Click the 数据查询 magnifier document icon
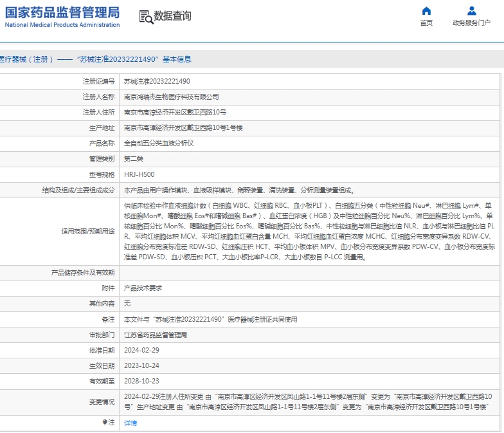Screen dimensions: 504x433 tap(146, 17)
